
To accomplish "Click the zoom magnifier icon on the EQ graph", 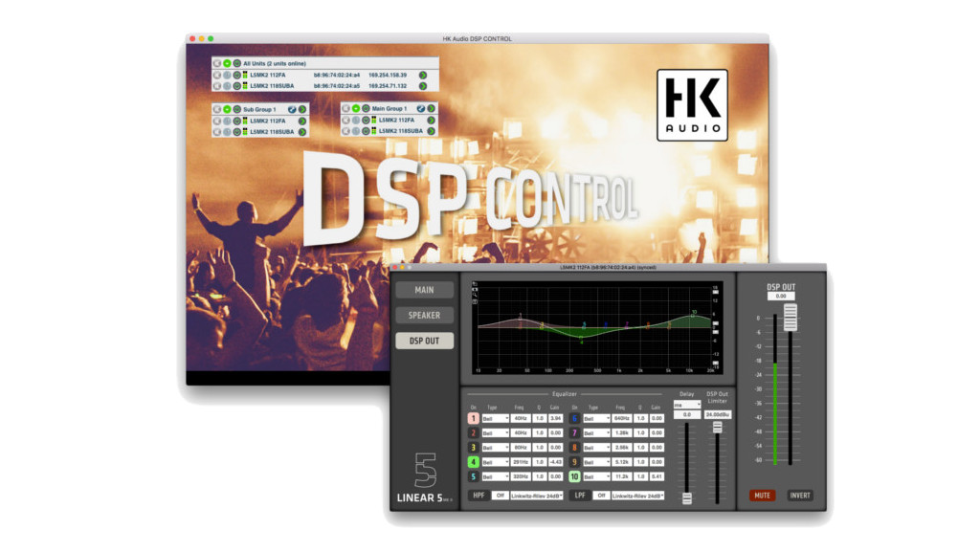I will tap(475, 296).
